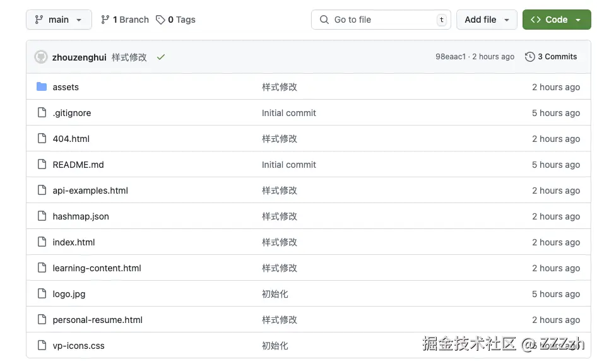
Task: Open commit 98eaac1
Action: coord(451,57)
